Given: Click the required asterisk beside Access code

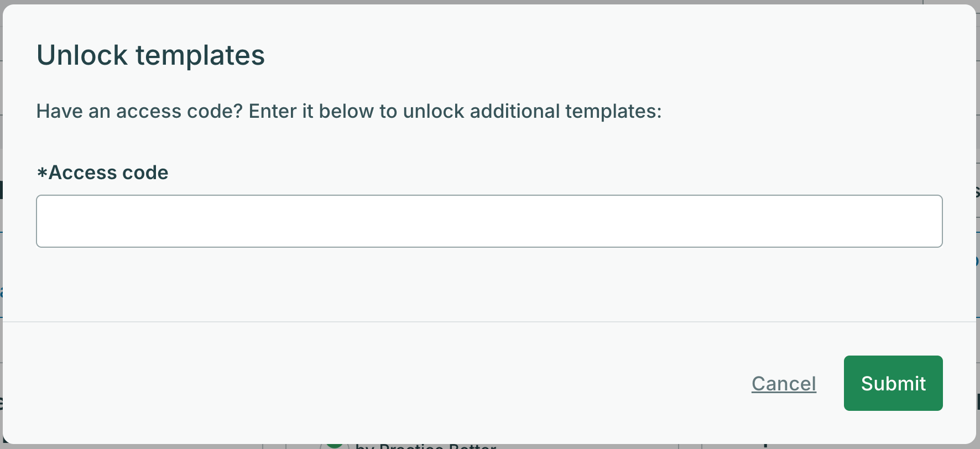Looking at the screenshot, I should 42,173.
